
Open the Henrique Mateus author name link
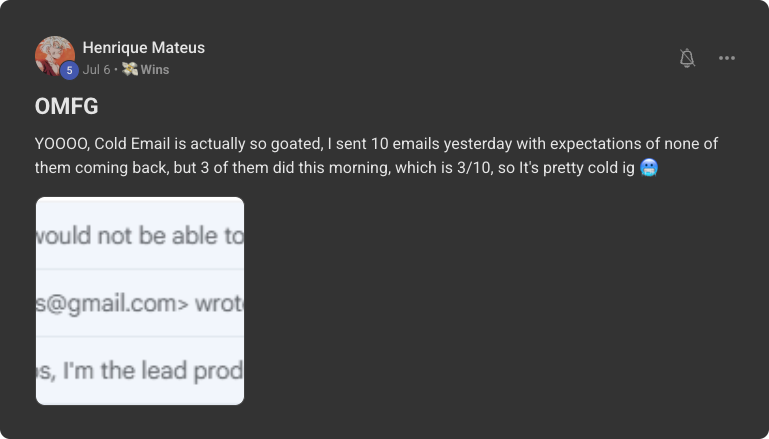point(143,48)
